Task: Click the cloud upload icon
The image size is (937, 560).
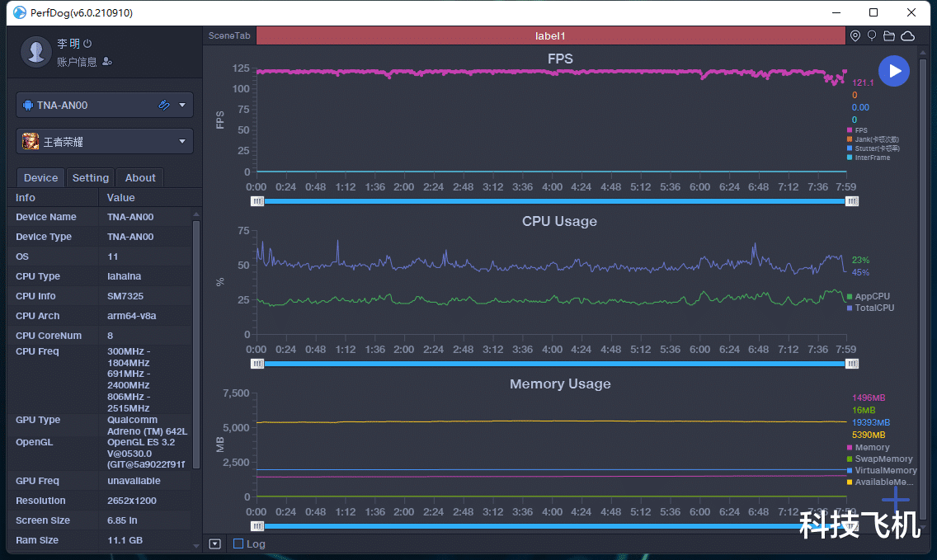Action: point(907,35)
